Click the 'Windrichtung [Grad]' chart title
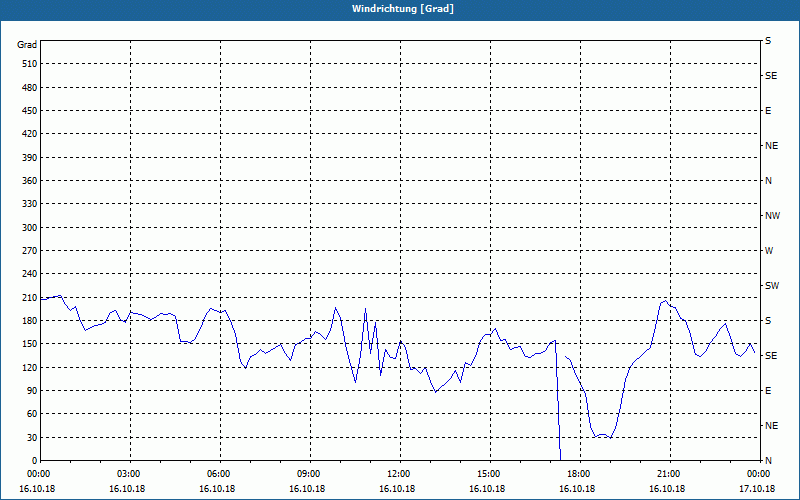Image resolution: width=800 pixels, height=500 pixels. pyautogui.click(x=403, y=9)
